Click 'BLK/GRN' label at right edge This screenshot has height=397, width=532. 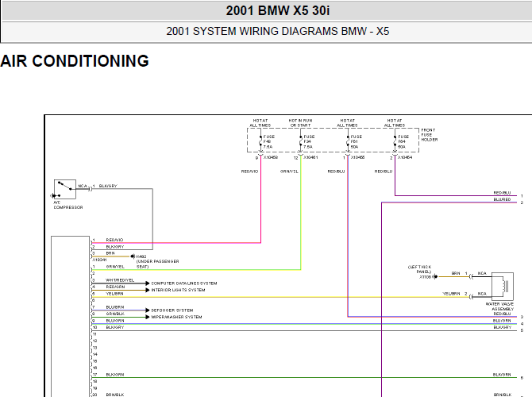coord(502,375)
